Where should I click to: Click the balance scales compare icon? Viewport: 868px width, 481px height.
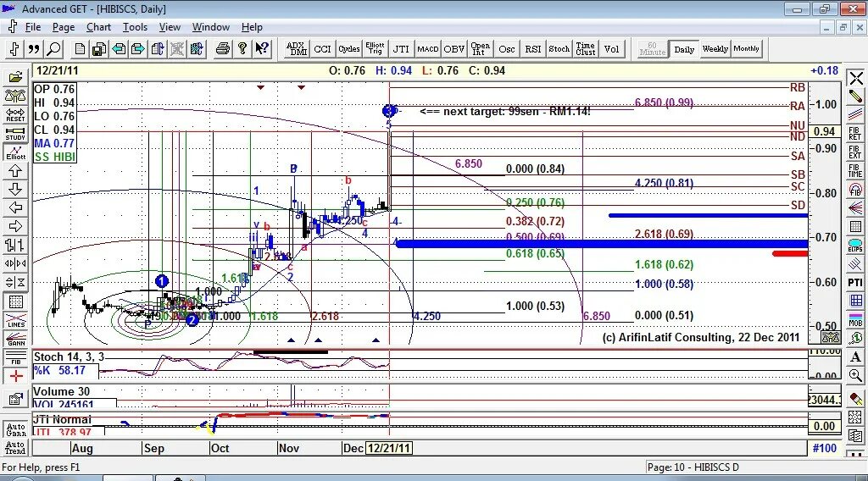coord(15,97)
